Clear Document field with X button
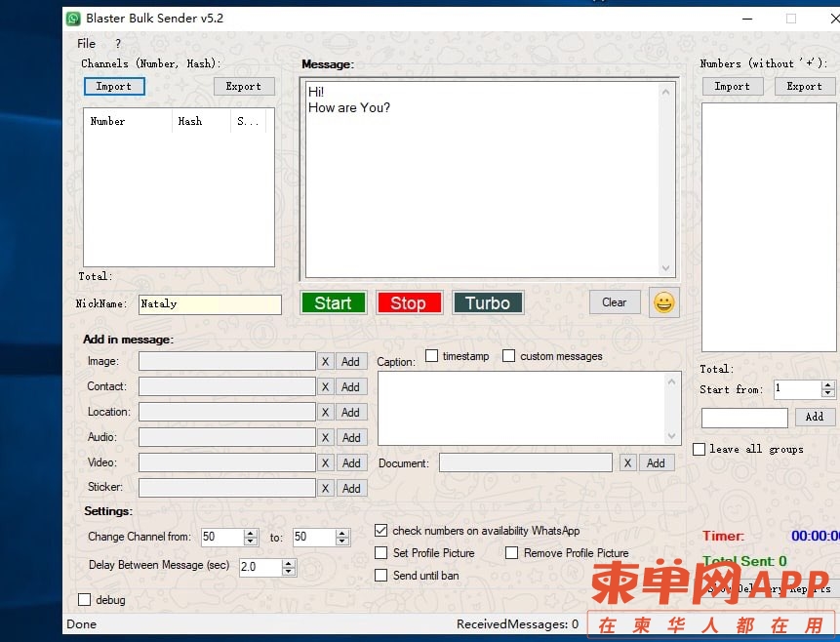Image resolution: width=840 pixels, height=642 pixels. (x=628, y=463)
